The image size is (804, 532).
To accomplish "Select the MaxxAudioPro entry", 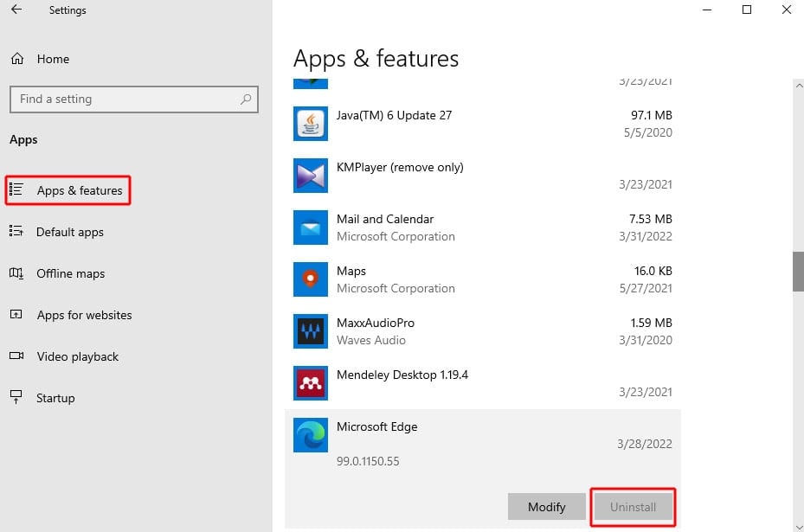I will (x=483, y=331).
